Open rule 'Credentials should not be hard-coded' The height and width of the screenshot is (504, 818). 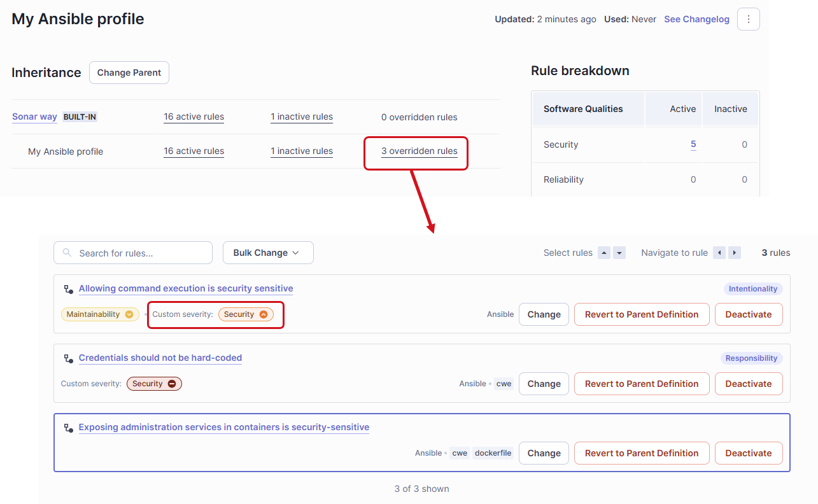click(x=160, y=358)
